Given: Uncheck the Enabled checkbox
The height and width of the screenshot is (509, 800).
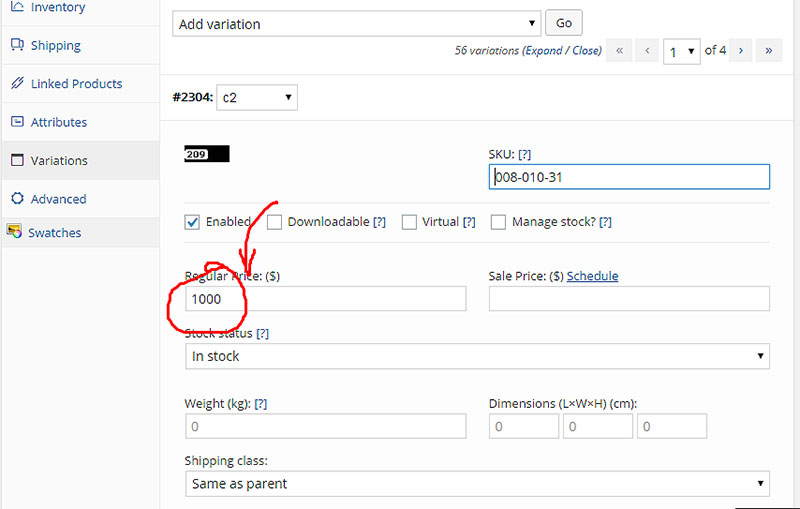Looking at the screenshot, I should pyautogui.click(x=192, y=222).
